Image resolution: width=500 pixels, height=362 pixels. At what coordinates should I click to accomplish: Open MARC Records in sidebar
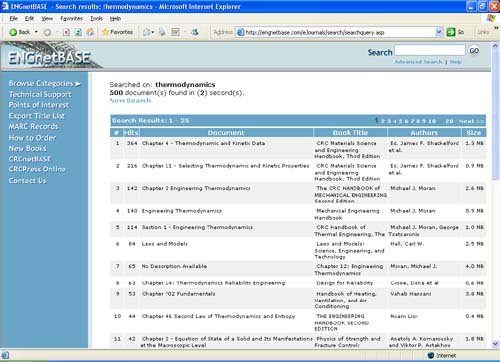coord(33,127)
